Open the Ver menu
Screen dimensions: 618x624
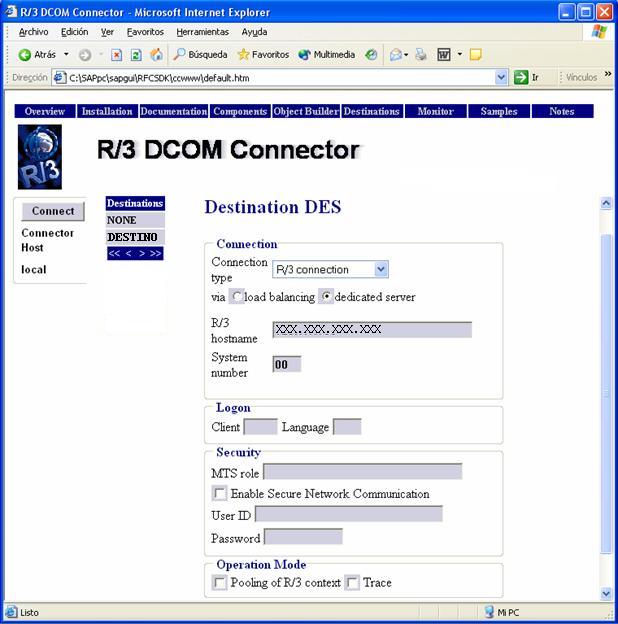click(107, 32)
